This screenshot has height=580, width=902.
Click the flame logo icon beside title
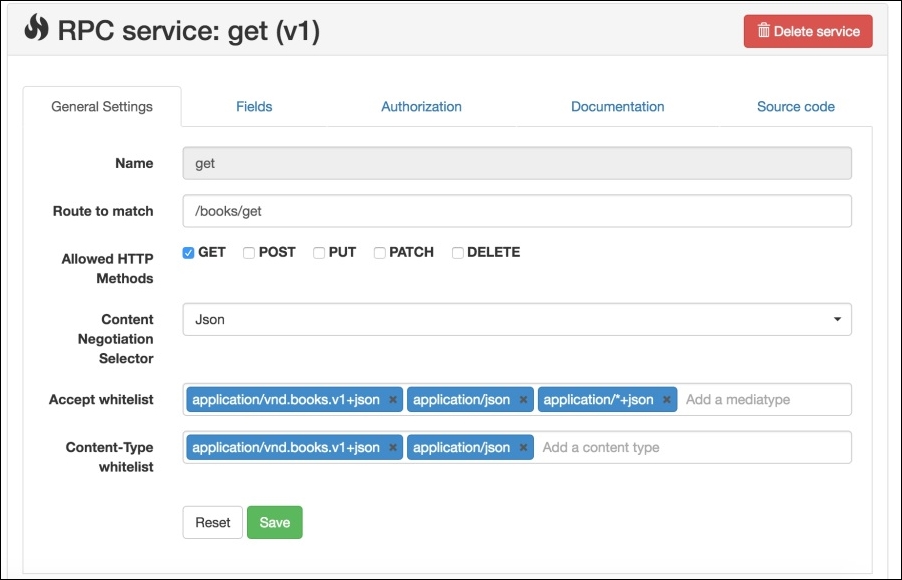point(36,29)
